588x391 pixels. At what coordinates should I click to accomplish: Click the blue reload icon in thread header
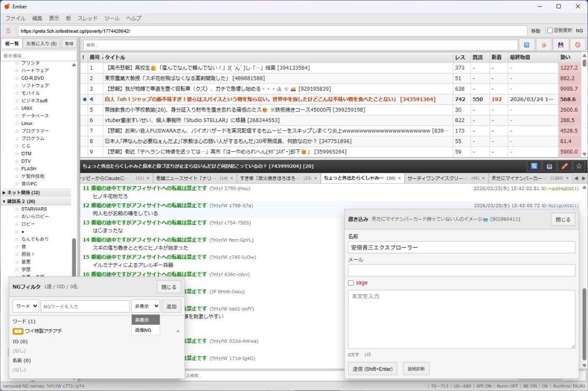point(534,166)
